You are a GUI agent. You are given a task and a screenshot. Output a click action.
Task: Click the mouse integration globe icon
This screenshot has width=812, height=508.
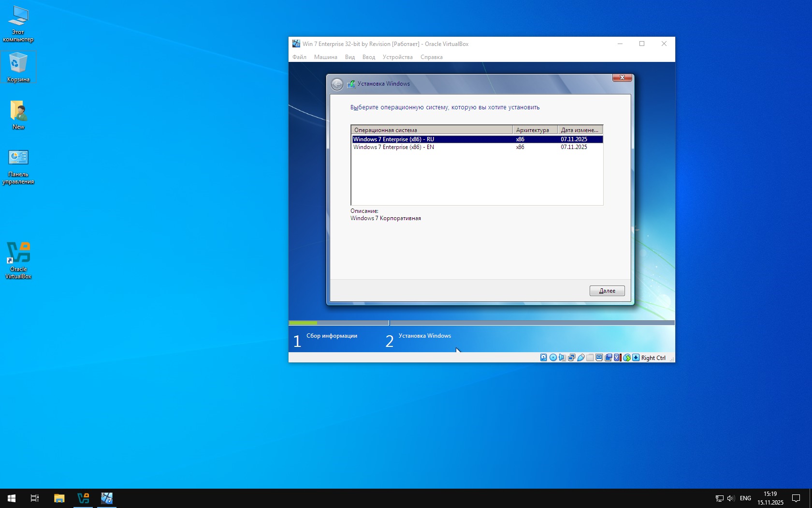627,358
